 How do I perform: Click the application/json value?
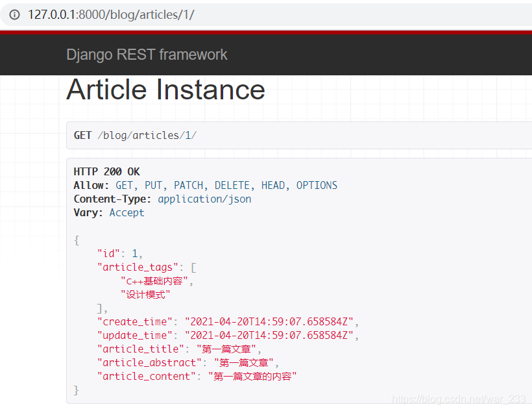[x=204, y=199]
